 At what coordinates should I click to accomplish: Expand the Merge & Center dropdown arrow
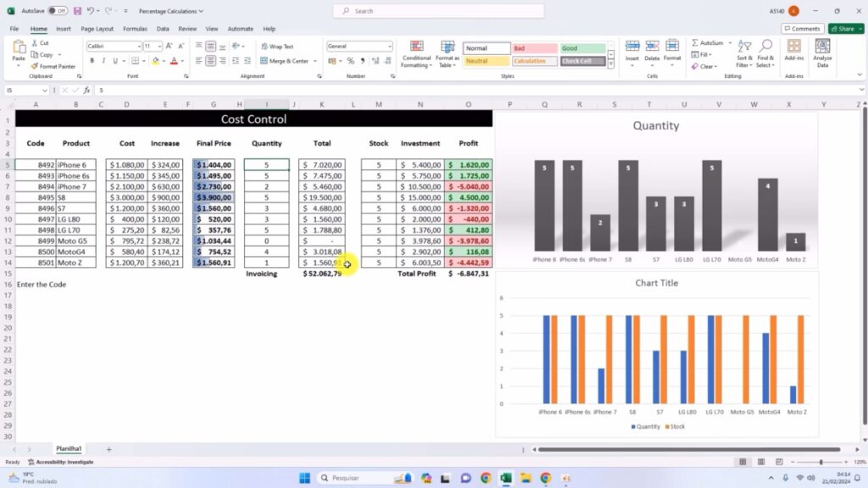pos(315,61)
